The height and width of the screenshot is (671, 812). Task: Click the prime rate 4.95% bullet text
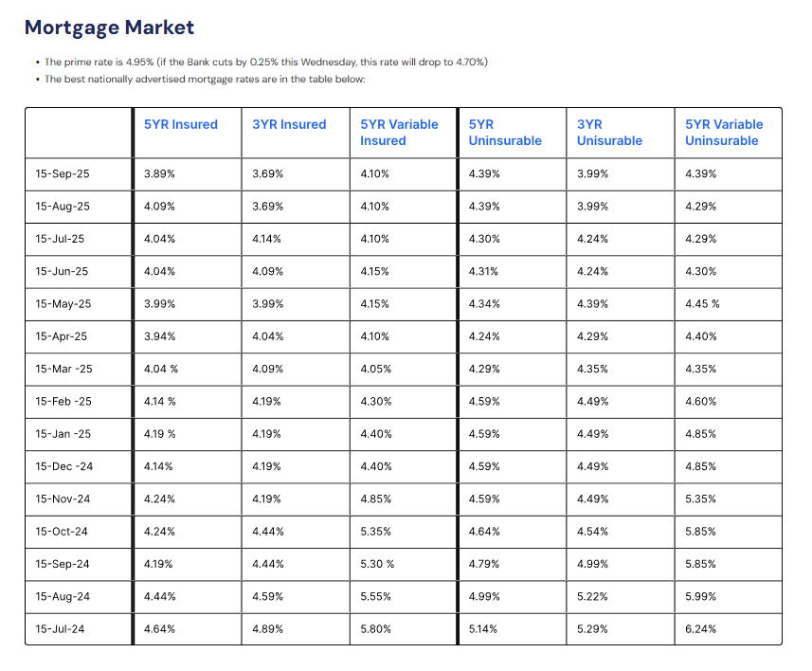click(x=265, y=63)
